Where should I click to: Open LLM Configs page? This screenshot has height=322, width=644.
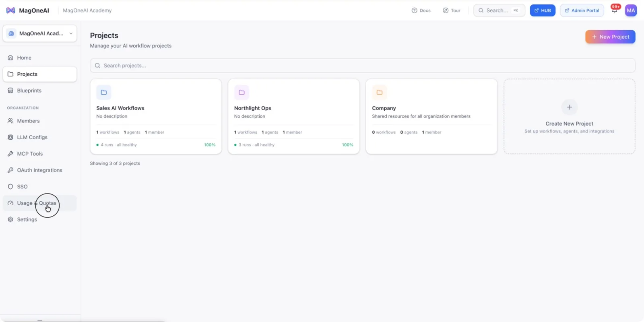pos(40,137)
